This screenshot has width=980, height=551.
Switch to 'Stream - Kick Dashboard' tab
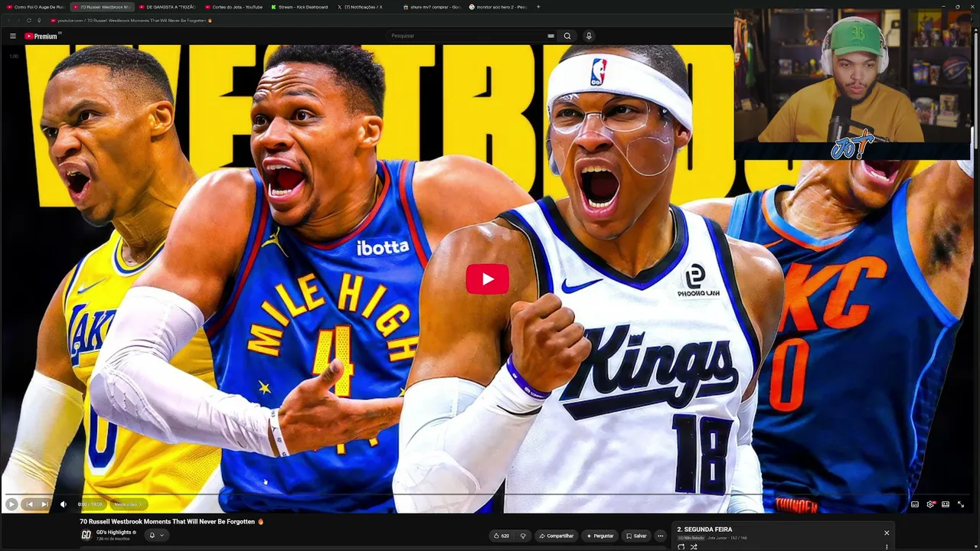pyautogui.click(x=300, y=7)
